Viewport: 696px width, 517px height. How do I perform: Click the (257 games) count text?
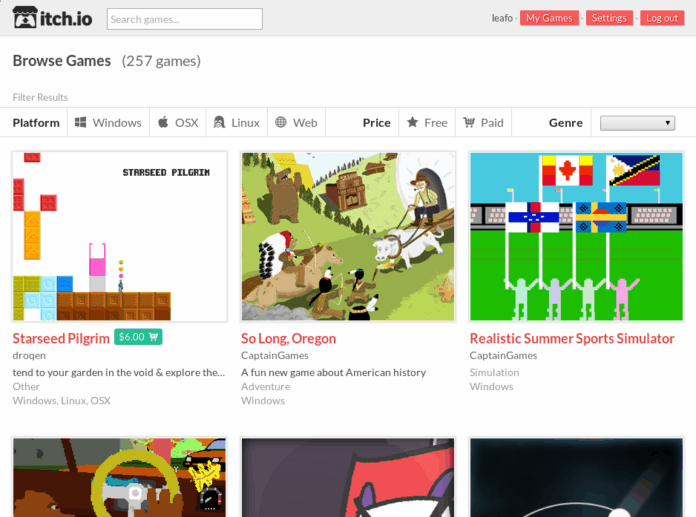(161, 61)
